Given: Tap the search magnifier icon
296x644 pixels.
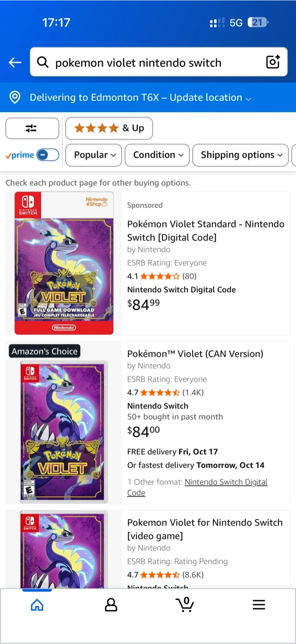Looking at the screenshot, I should (x=43, y=62).
